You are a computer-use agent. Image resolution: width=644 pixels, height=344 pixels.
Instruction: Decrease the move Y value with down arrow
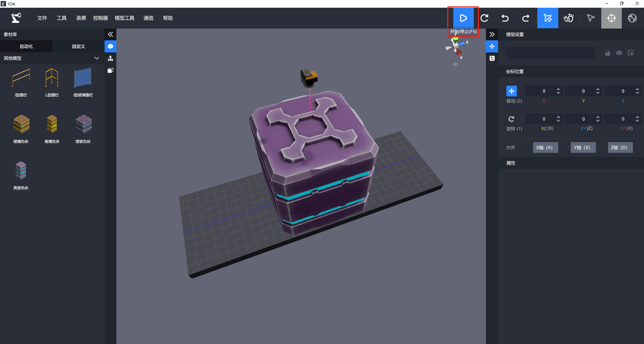598,93
